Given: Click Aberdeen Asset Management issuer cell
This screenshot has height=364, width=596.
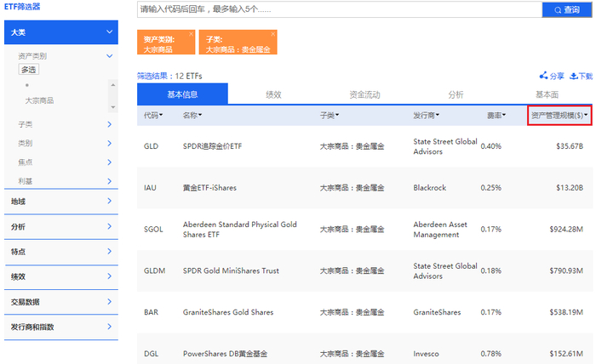Looking at the screenshot, I should 440,230.
